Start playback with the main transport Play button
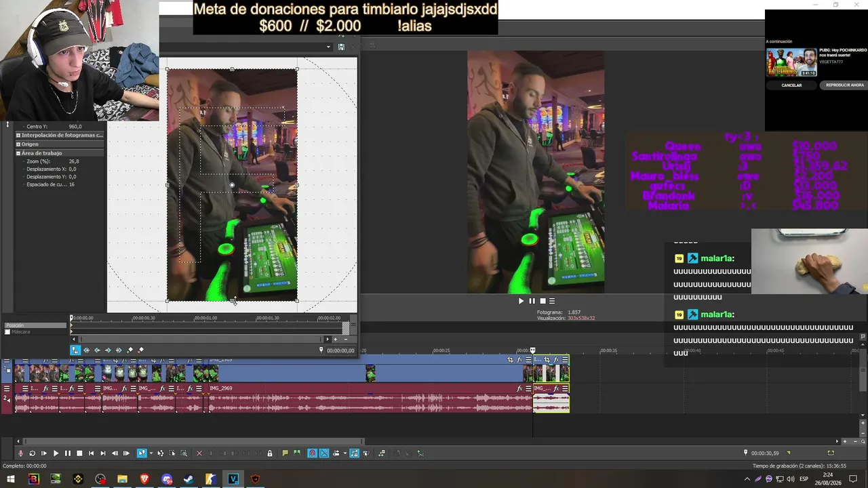Image resolution: width=868 pixels, height=488 pixels. pos(56,453)
